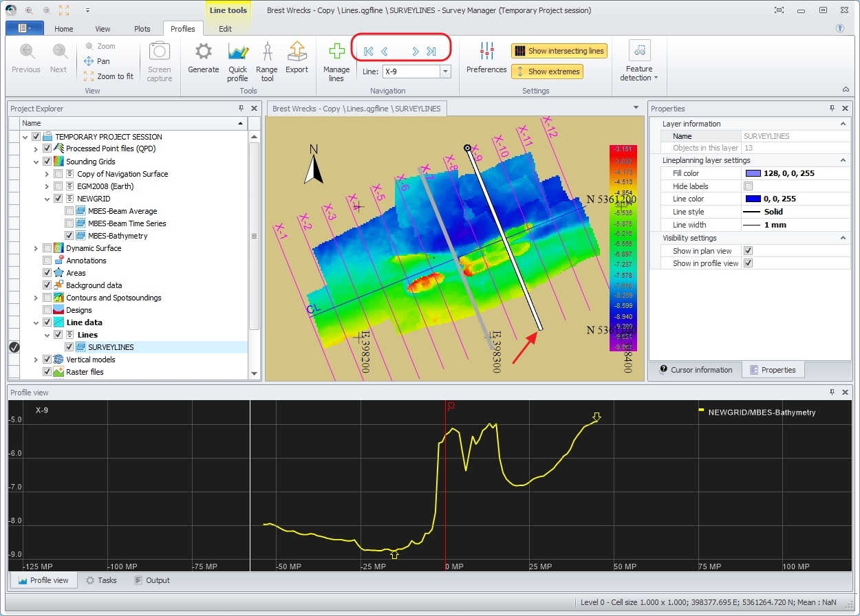Jump to the first line arrow
Image resolution: width=860 pixels, height=616 pixels.
coord(369,52)
